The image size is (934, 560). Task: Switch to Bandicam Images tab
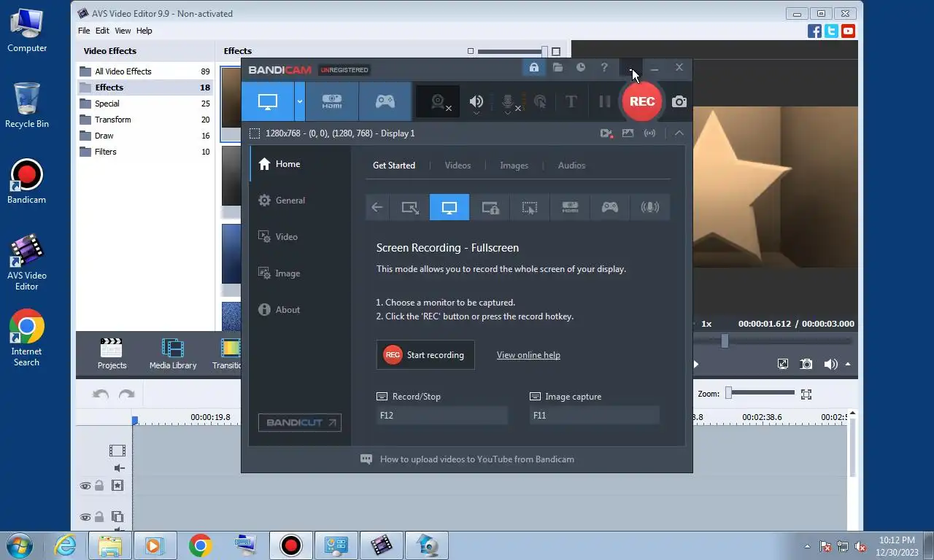(x=514, y=166)
